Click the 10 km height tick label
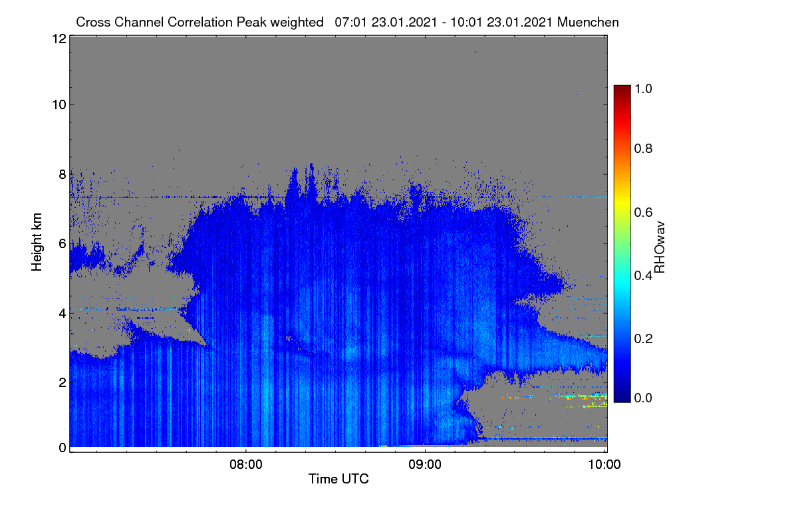This screenshot has width=798, height=532. tap(58, 104)
